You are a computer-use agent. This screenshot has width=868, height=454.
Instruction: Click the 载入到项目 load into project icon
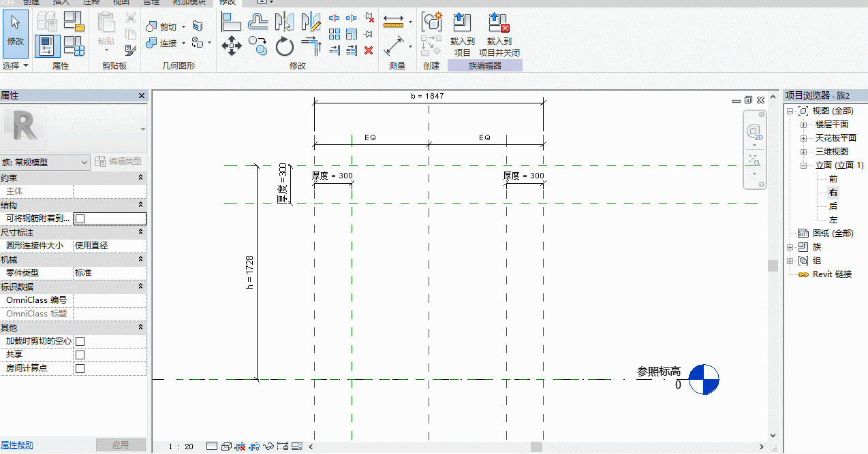pos(462,34)
